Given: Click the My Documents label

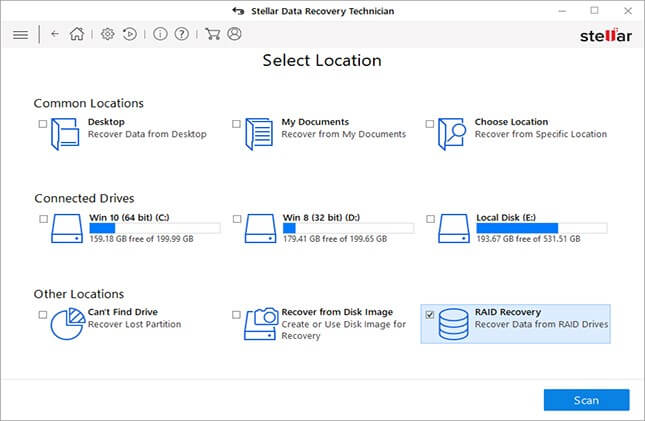Looking at the screenshot, I should [315, 122].
